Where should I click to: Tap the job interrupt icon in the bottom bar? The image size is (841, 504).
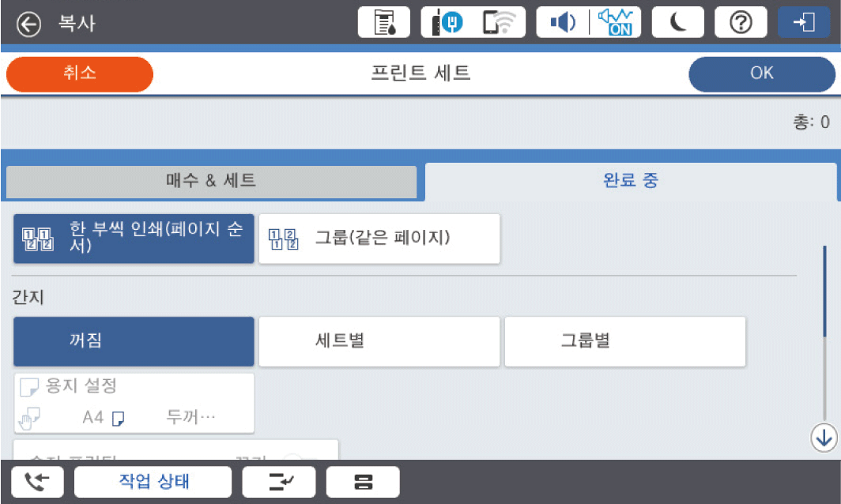click(278, 482)
